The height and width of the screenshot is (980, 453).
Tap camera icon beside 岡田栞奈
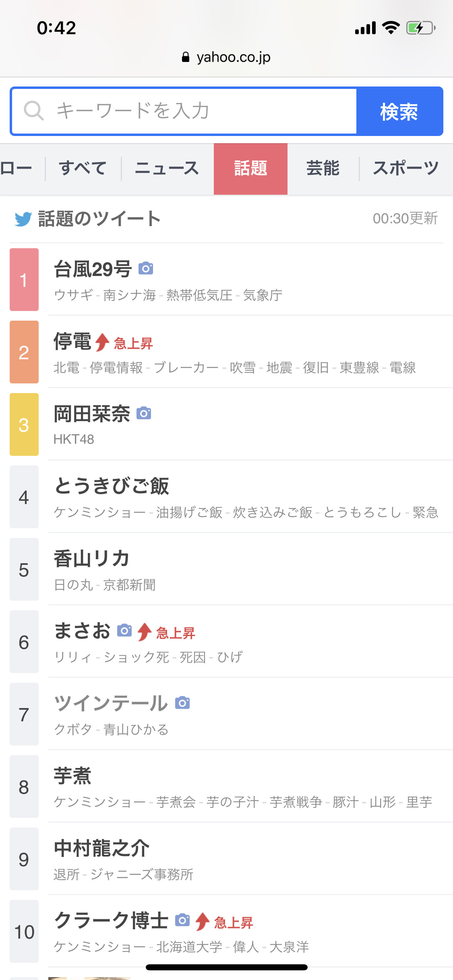(x=144, y=413)
